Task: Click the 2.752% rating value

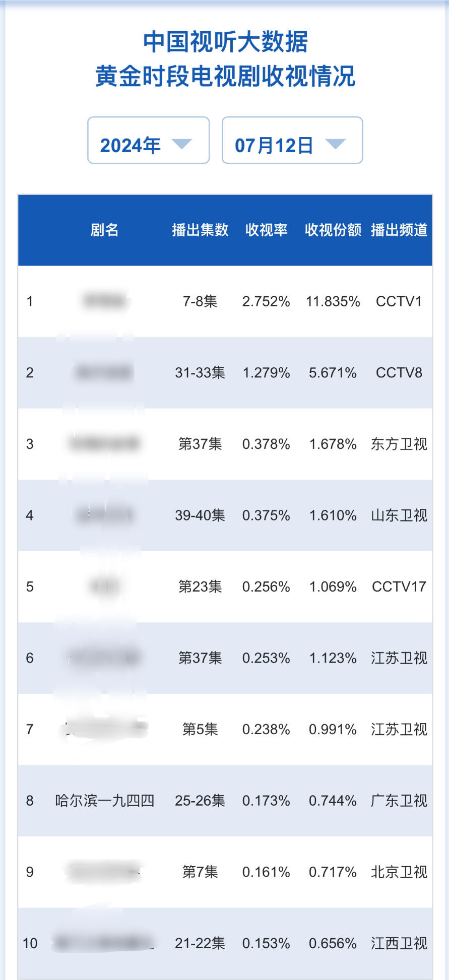Action: tap(266, 301)
